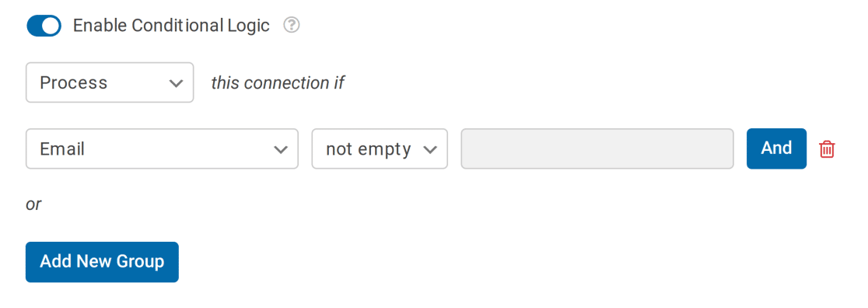Select the word Process in the first dropdown
Image resolution: width=868 pixels, height=308 pixels.
74,82
